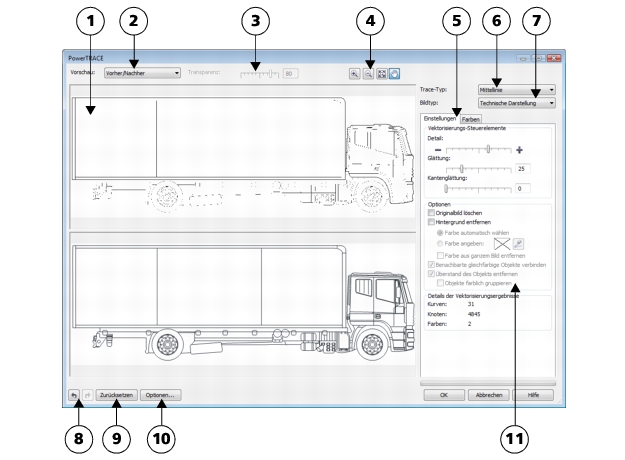Click the undo arrow icon

[73, 395]
